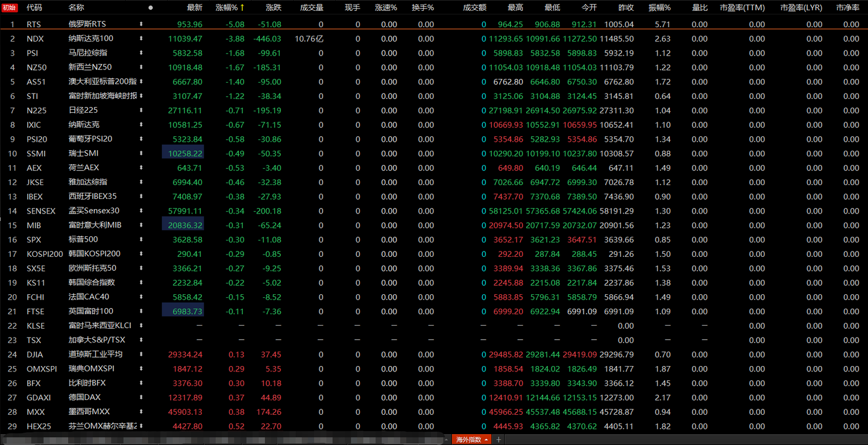Click the up-down arrow icon beside 葡萄牙PSI20
Viewport: 868px width, 445px height.
point(141,139)
